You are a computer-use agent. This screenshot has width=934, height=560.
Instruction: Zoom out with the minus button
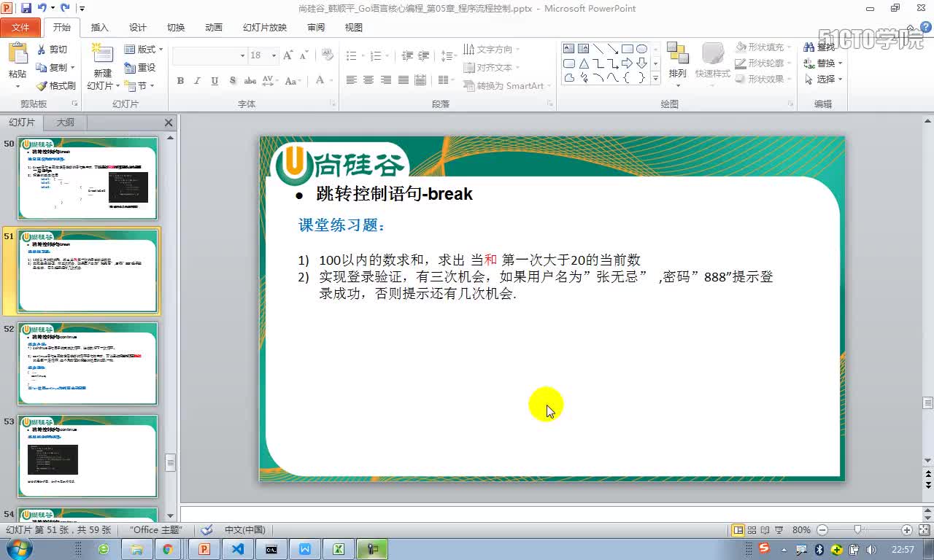click(822, 530)
